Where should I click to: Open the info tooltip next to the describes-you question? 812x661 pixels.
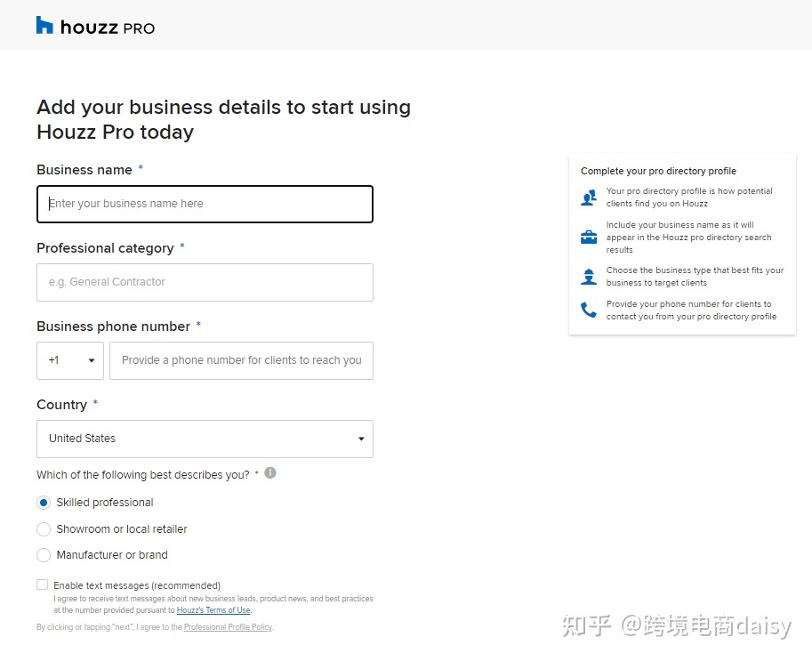coord(269,474)
